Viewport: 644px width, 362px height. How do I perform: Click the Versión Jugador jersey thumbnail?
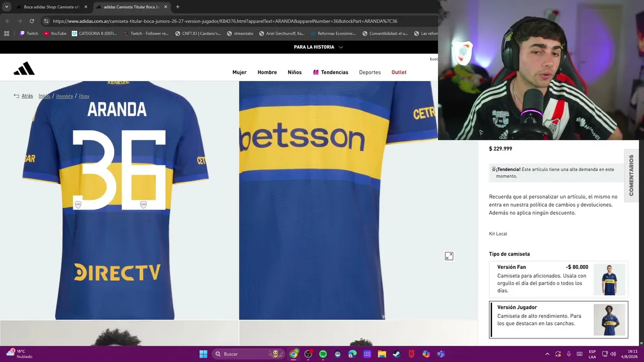[609, 320]
